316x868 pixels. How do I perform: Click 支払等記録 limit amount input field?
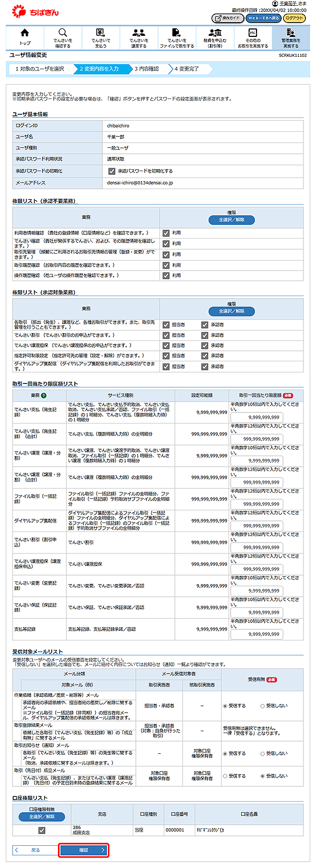pyautogui.click(x=256, y=634)
